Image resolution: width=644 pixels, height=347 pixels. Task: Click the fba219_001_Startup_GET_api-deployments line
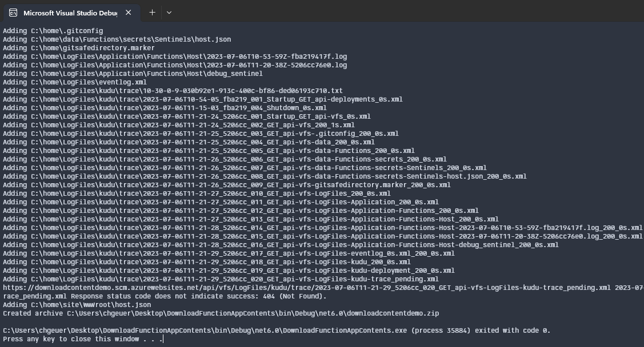tap(203, 100)
